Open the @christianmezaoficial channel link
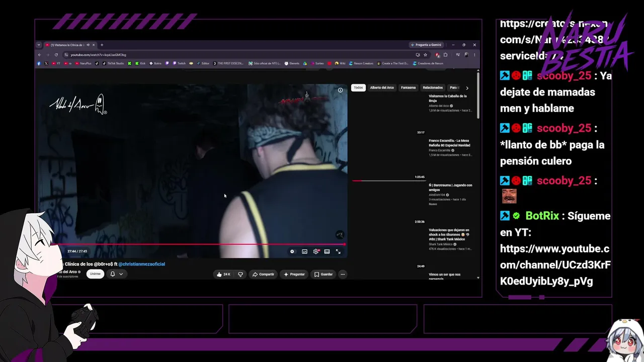Screen dimensions: 644x362 [x=141, y=264]
